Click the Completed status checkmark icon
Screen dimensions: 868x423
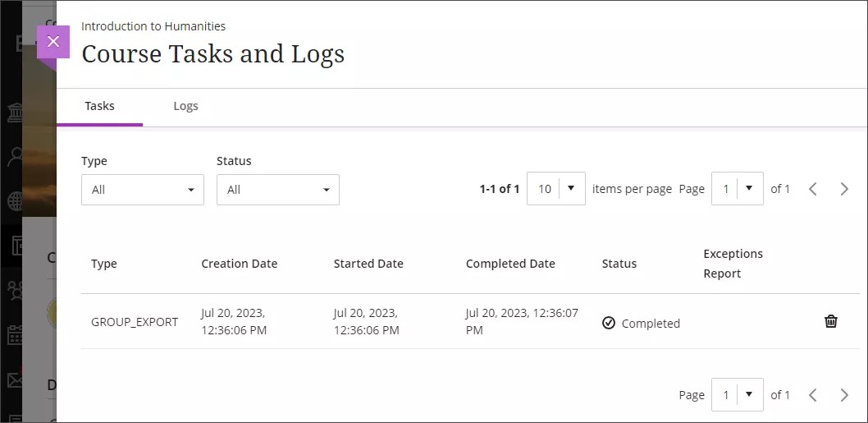(609, 323)
